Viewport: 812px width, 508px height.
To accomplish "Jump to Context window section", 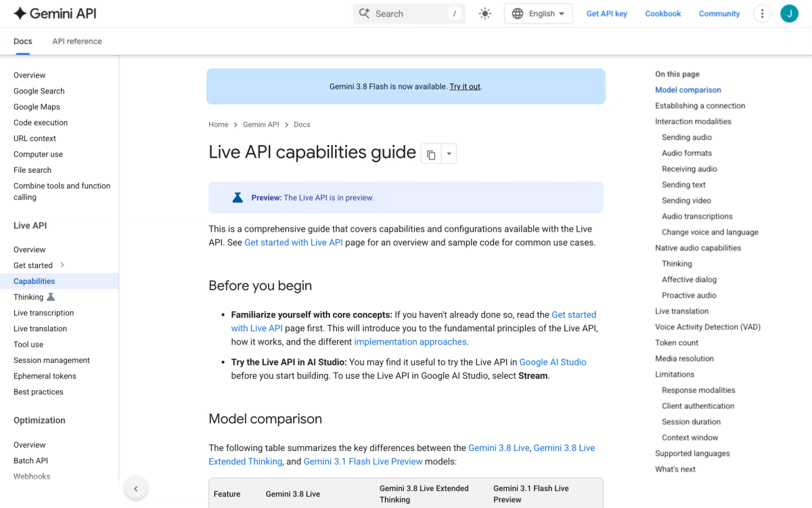I will click(x=690, y=438).
